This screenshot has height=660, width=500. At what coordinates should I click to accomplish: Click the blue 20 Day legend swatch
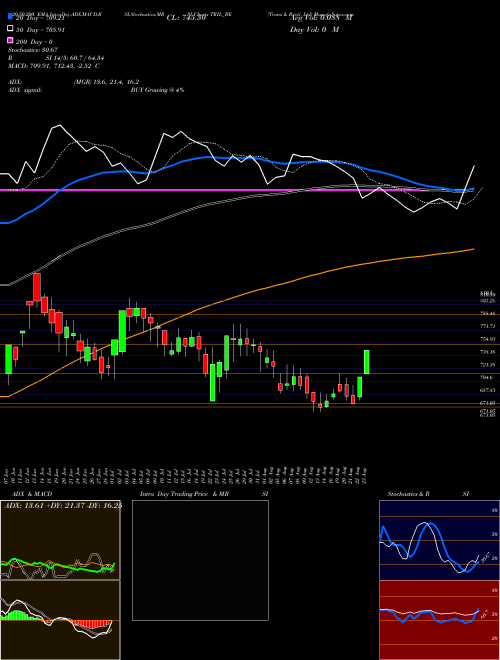coord(10,17)
